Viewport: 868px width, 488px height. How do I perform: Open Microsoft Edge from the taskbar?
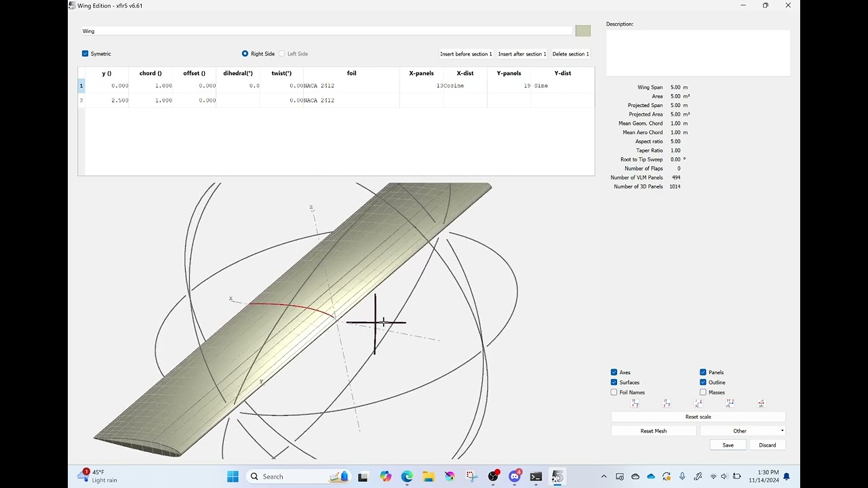tap(407, 476)
